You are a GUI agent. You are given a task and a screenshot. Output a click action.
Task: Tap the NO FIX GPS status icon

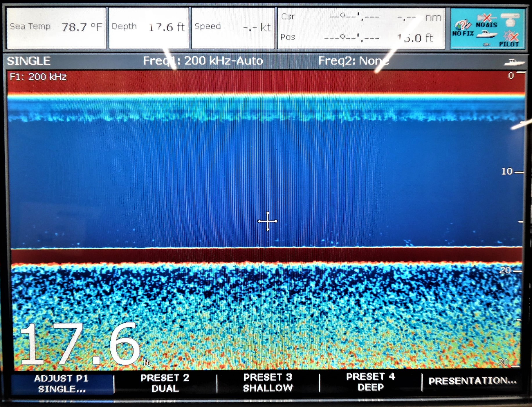[x=463, y=28]
